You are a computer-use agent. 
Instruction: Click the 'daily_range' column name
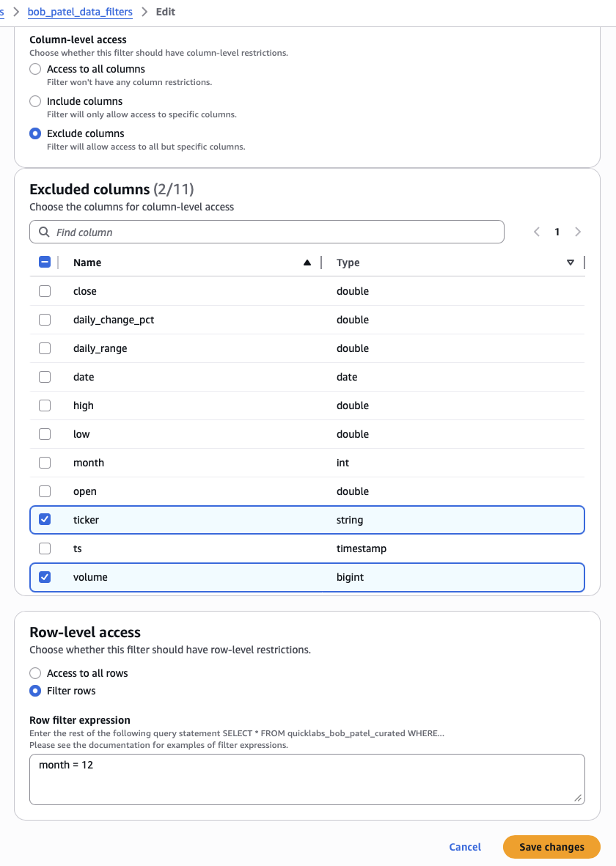point(100,348)
